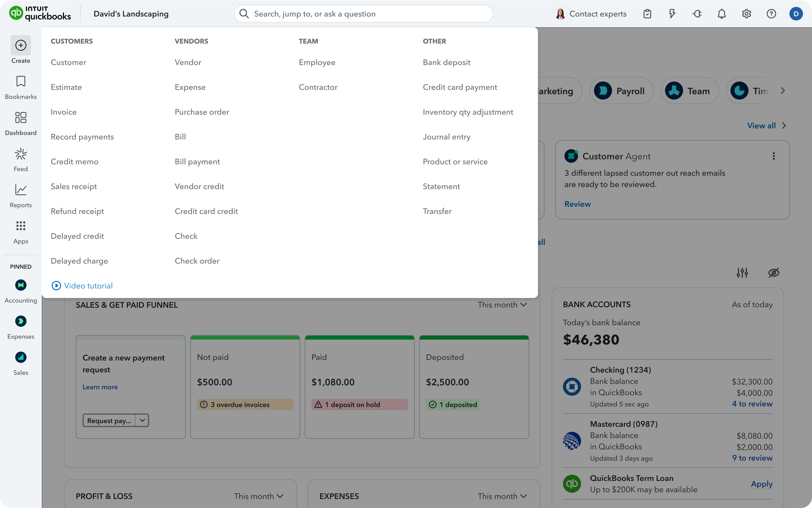Image resolution: width=812 pixels, height=508 pixels.
Task: Open Customer Agent three-dot options menu
Action: coord(773,156)
